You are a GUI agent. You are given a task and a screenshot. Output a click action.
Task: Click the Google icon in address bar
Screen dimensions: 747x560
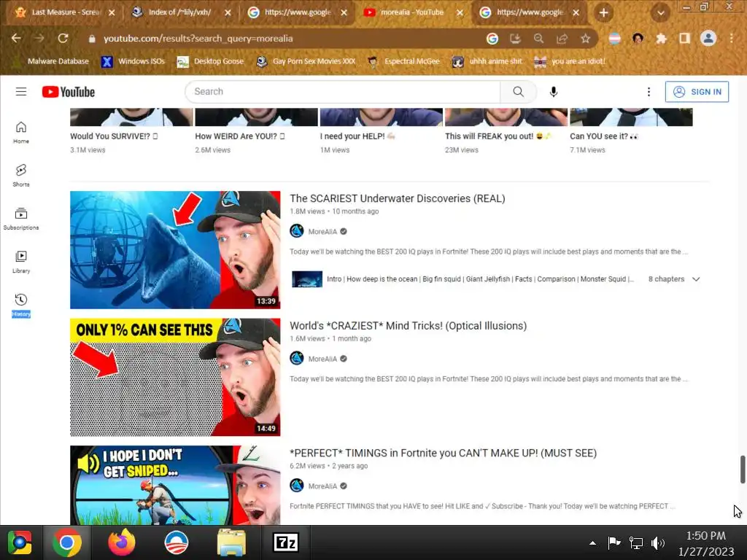coord(492,39)
